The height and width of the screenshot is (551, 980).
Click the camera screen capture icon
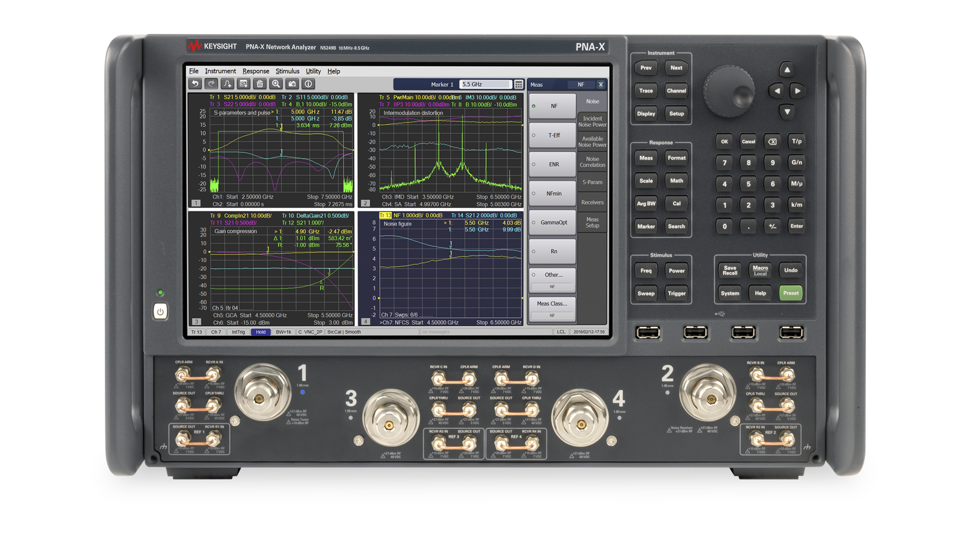click(292, 84)
